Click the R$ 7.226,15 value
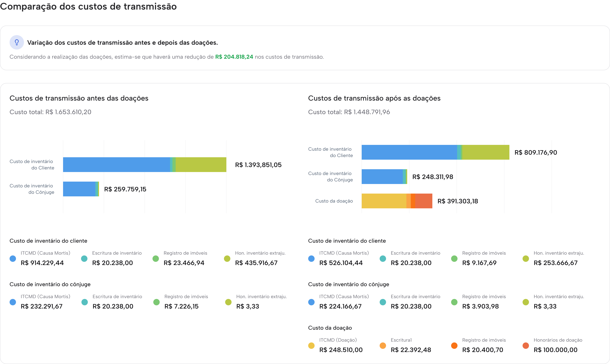 tap(181, 306)
